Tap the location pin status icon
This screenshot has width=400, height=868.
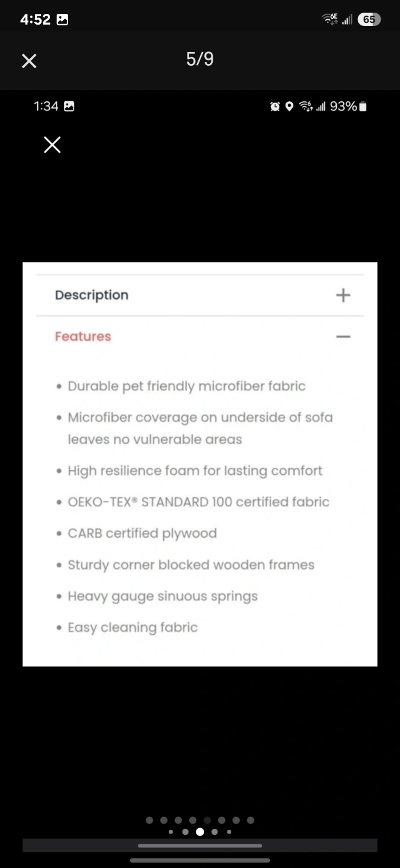pyautogui.click(x=289, y=107)
